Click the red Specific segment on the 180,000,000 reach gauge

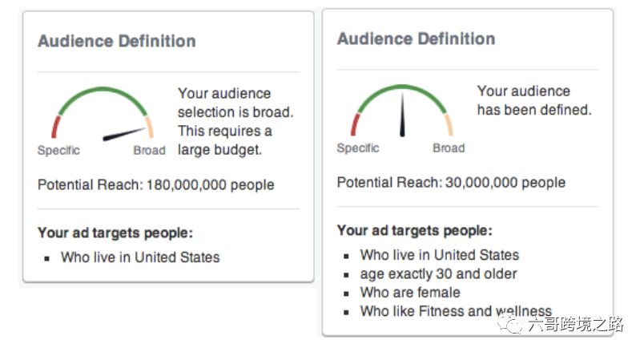[56, 127]
